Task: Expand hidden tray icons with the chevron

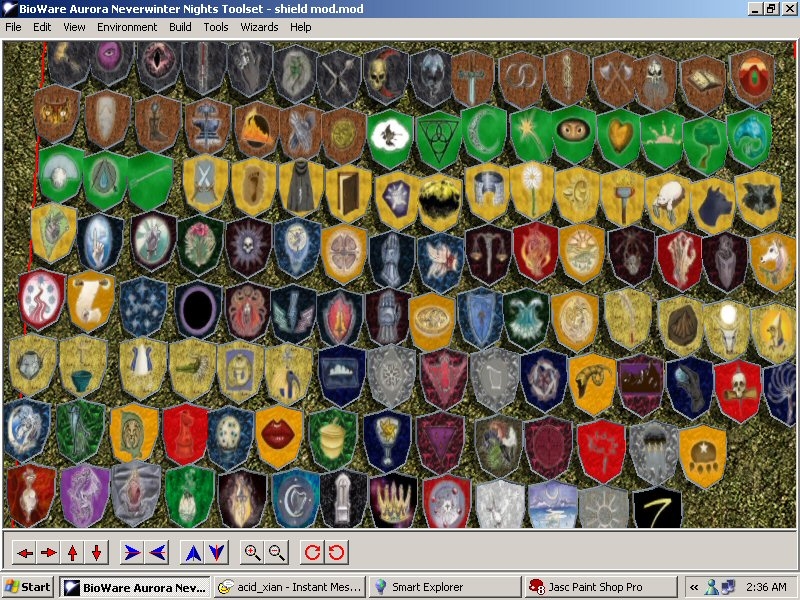Action: tap(693, 587)
